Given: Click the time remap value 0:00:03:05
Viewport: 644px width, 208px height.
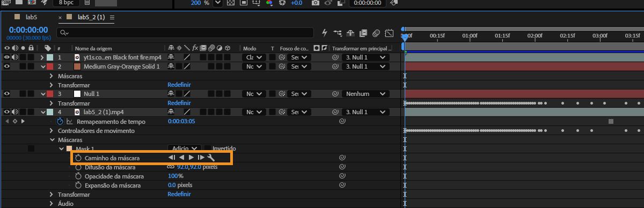Looking at the screenshot, I should coord(181,121).
